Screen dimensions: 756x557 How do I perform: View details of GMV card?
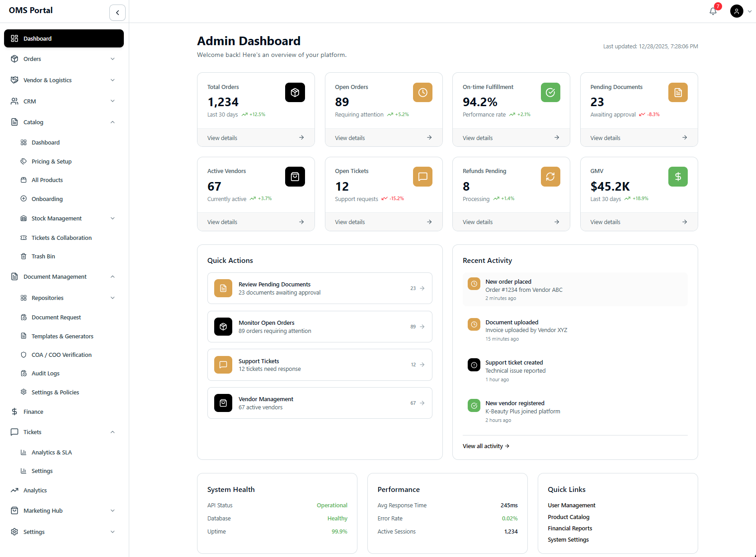click(639, 222)
